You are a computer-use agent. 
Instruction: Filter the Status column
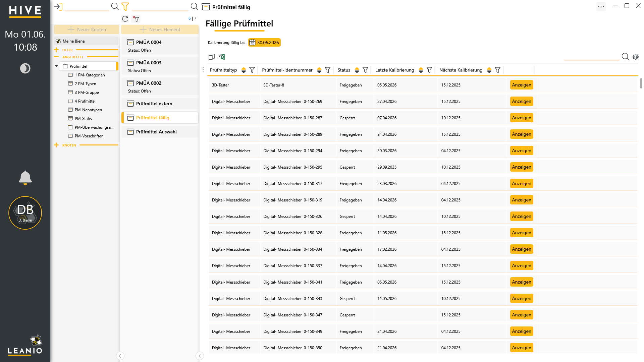click(x=366, y=70)
